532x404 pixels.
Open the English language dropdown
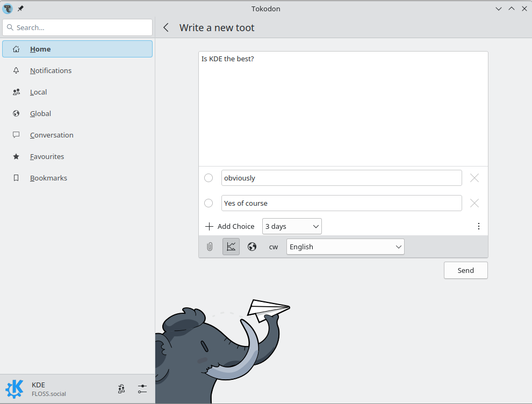(345, 247)
